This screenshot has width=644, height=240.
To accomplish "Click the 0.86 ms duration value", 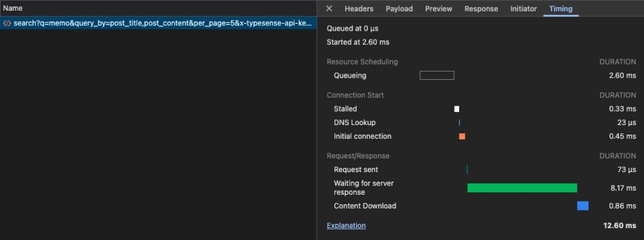I will [623, 206].
